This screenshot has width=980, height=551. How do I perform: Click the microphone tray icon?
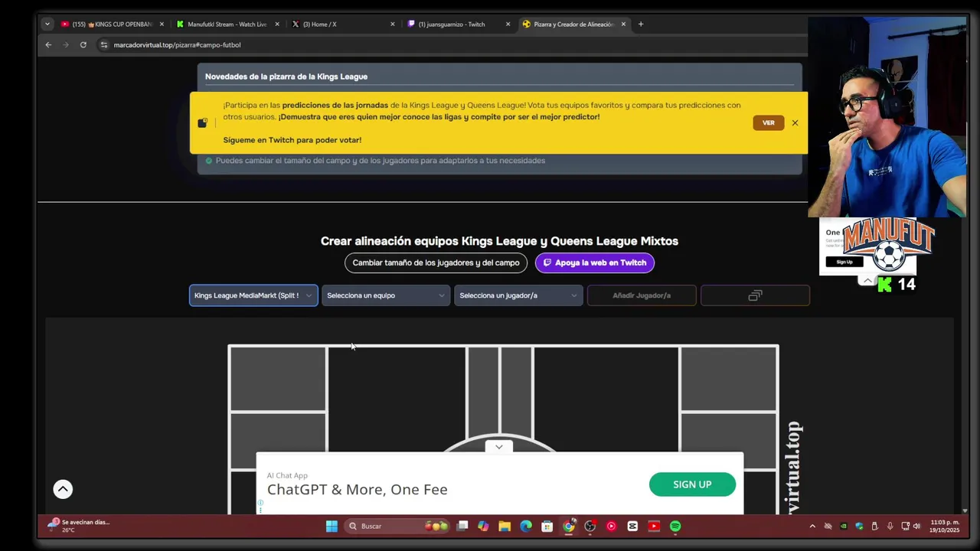(x=890, y=526)
